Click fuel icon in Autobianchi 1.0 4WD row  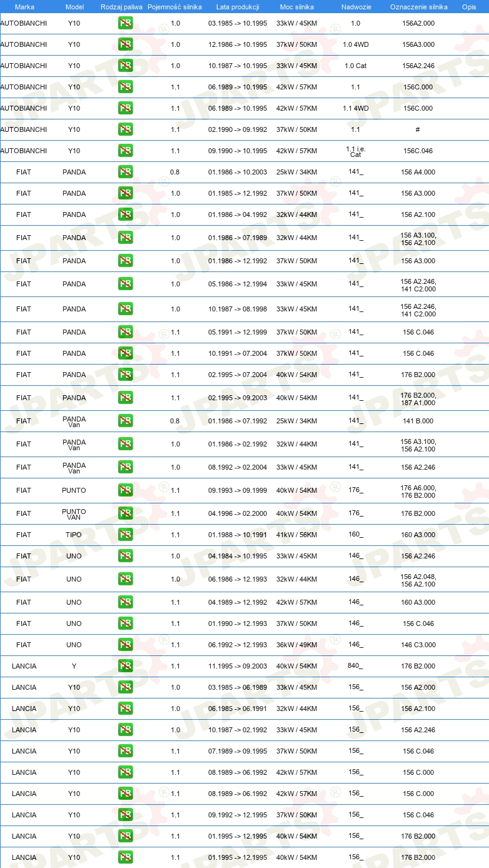click(x=125, y=44)
